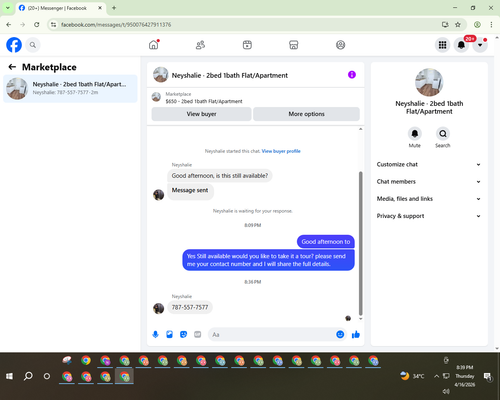Screen dimensions: 500x400
Task: Open the Facebook search magnifier
Action: point(33,45)
